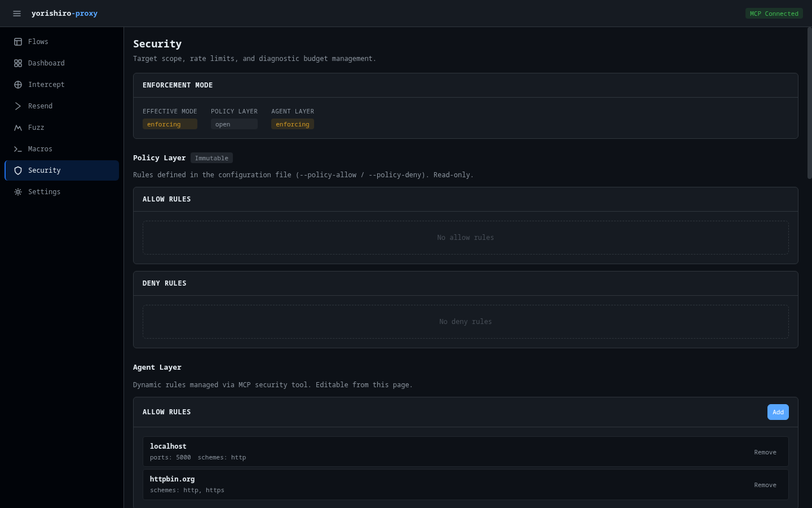
Task: Remove the httpbin.org allow rule
Action: point(765,485)
